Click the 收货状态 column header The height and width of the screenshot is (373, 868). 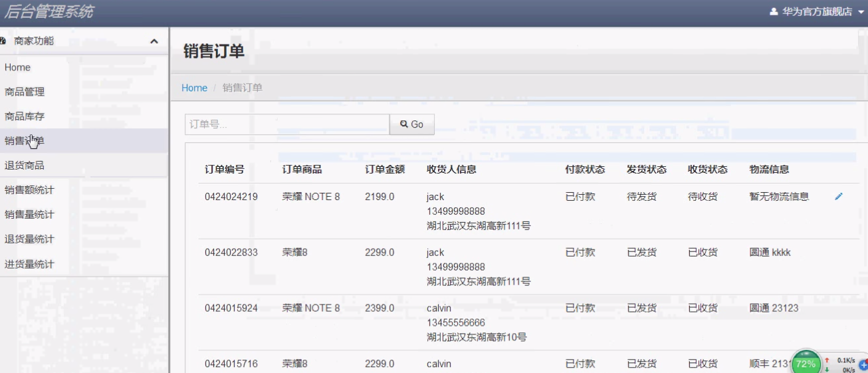708,169
